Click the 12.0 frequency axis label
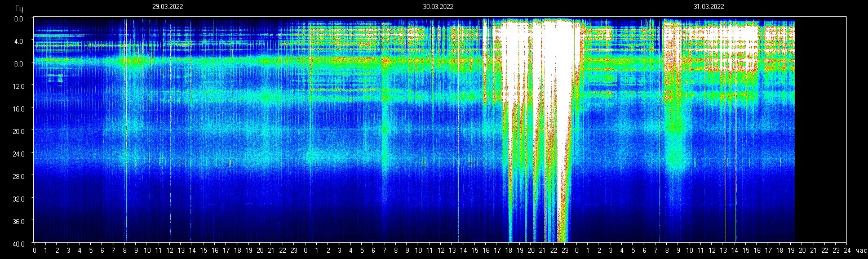The image size is (868, 259). tap(20, 86)
